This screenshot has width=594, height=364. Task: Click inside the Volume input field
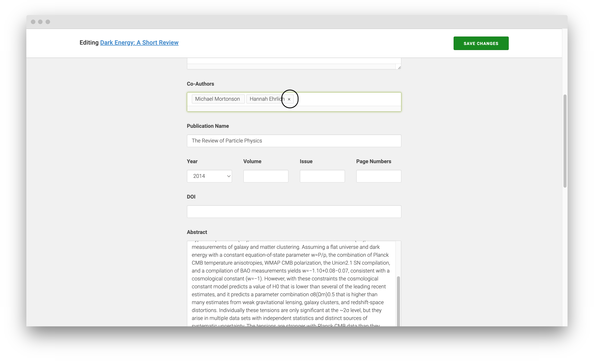tap(266, 176)
